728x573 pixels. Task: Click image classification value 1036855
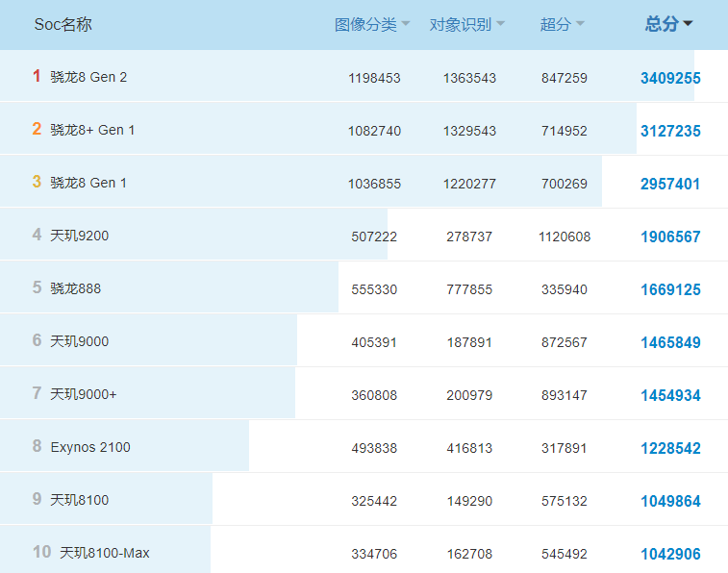tap(374, 184)
